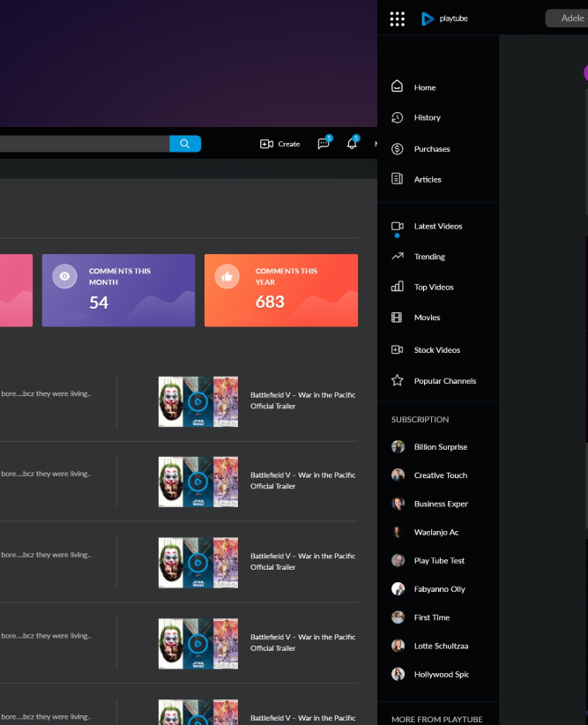This screenshot has width=588, height=725.
Task: Click the Create video button
Action: coord(279,144)
